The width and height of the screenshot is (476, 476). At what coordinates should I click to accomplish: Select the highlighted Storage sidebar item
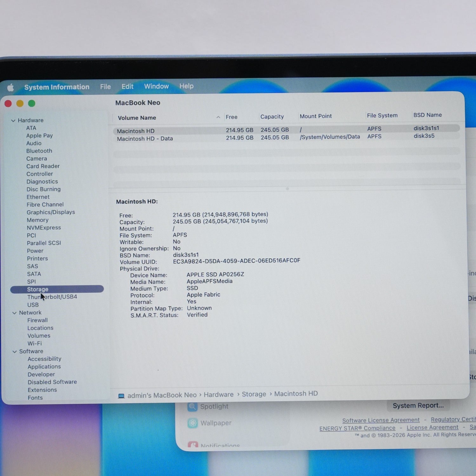tap(57, 289)
